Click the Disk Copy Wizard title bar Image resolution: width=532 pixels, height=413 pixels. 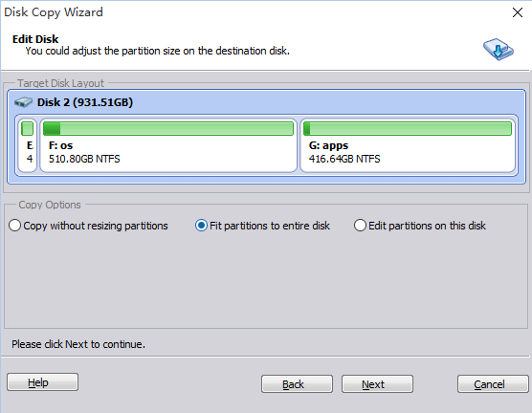(255, 12)
